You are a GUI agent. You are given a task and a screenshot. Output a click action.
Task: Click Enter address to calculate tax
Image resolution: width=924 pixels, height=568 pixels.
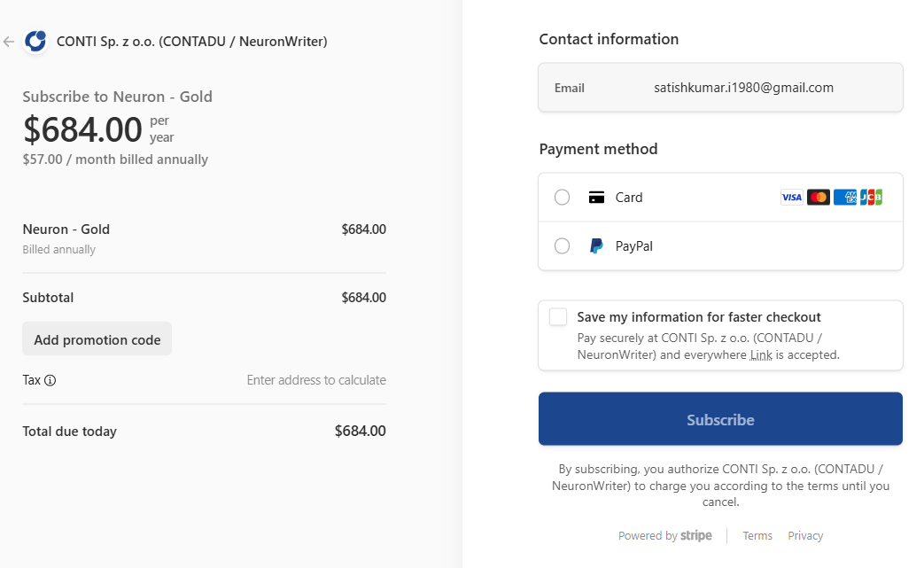(316, 380)
